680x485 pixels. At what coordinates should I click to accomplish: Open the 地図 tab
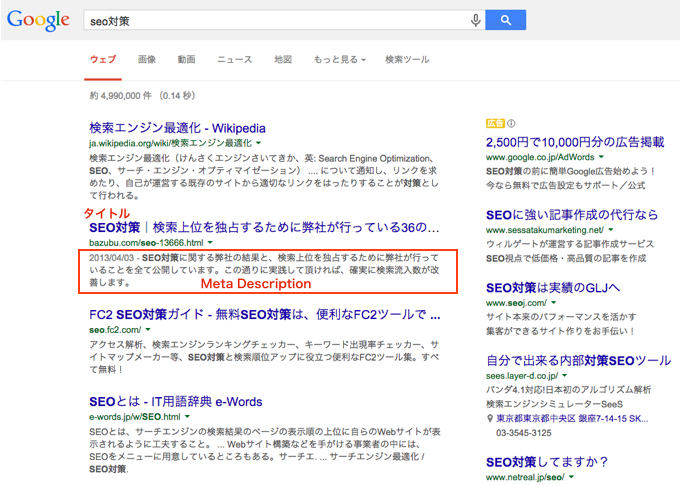283,59
